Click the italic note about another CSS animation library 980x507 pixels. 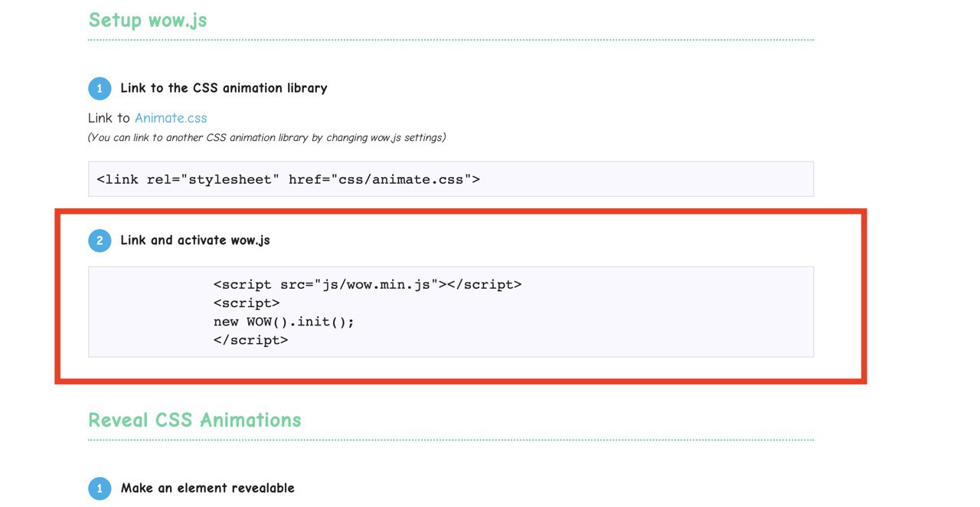coord(267,138)
